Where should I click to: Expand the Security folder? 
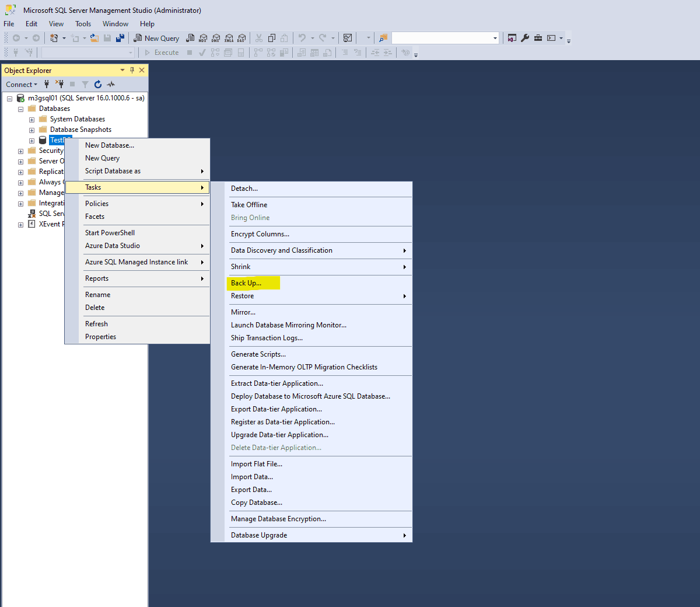coord(20,151)
